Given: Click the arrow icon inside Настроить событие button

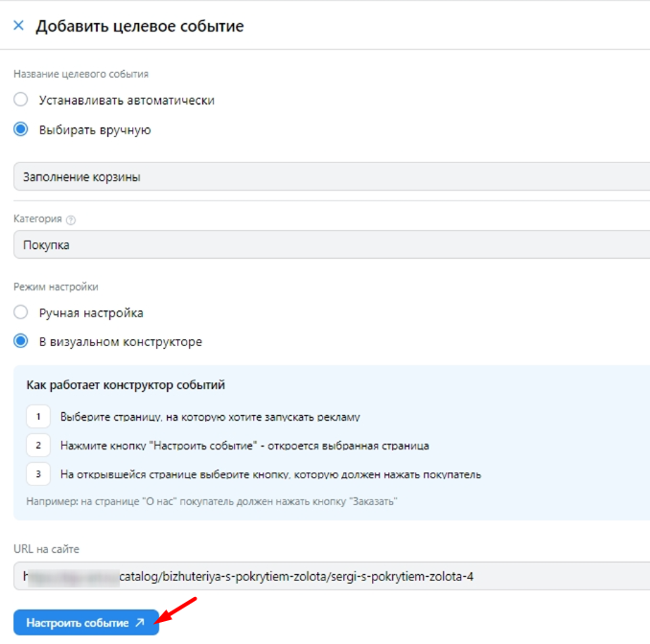Looking at the screenshot, I should pyautogui.click(x=140, y=623).
